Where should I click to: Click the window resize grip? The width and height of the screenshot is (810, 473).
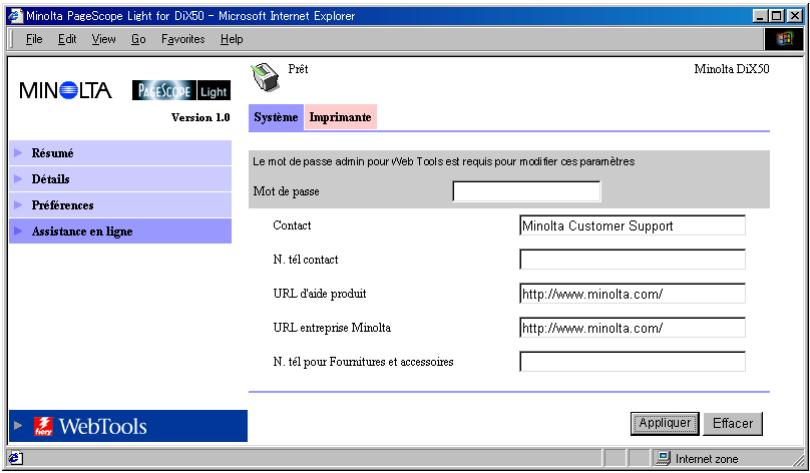coord(797,459)
